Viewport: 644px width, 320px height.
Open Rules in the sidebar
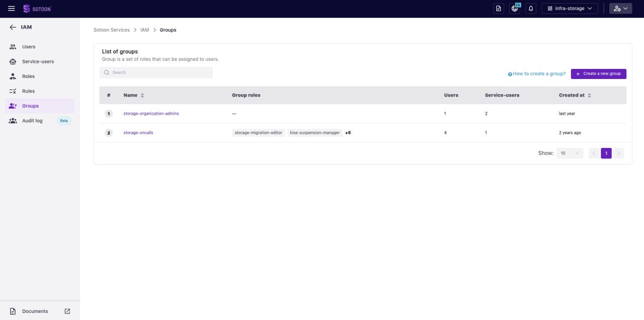[40, 91]
